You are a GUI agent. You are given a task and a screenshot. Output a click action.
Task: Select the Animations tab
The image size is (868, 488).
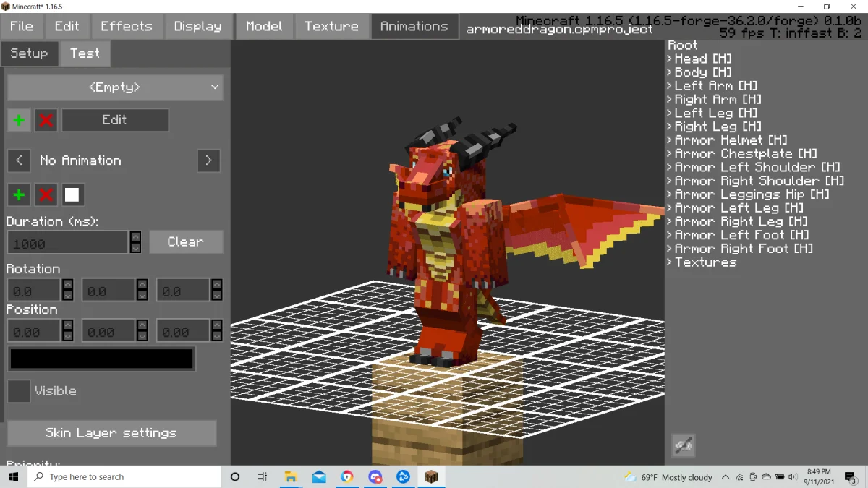414,26
